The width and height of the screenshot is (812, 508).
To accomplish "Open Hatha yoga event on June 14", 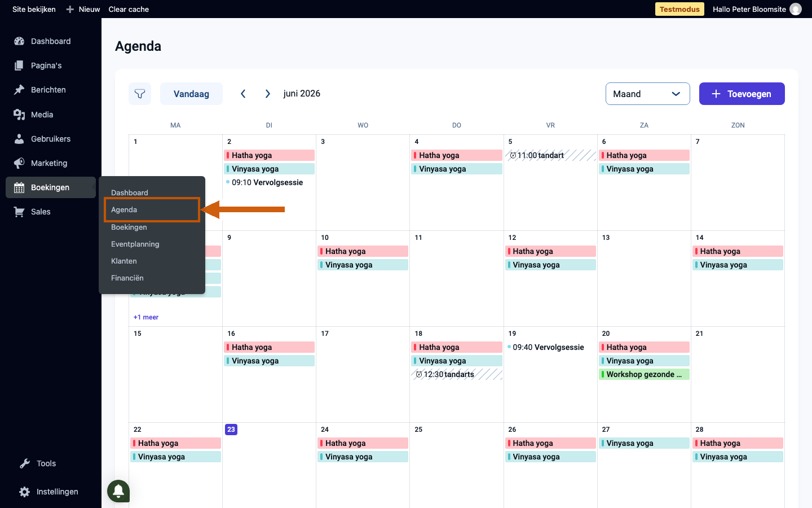I will click(738, 251).
